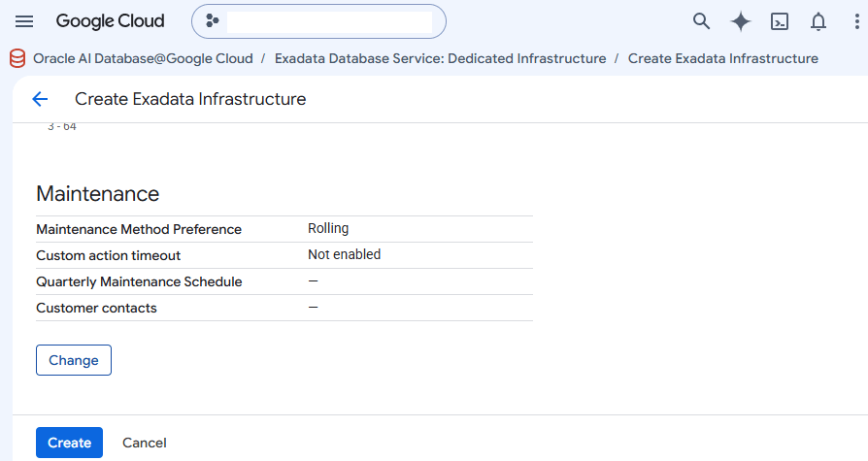Click the Oracle database product icon
This screenshot has width=868, height=461.
17,58
